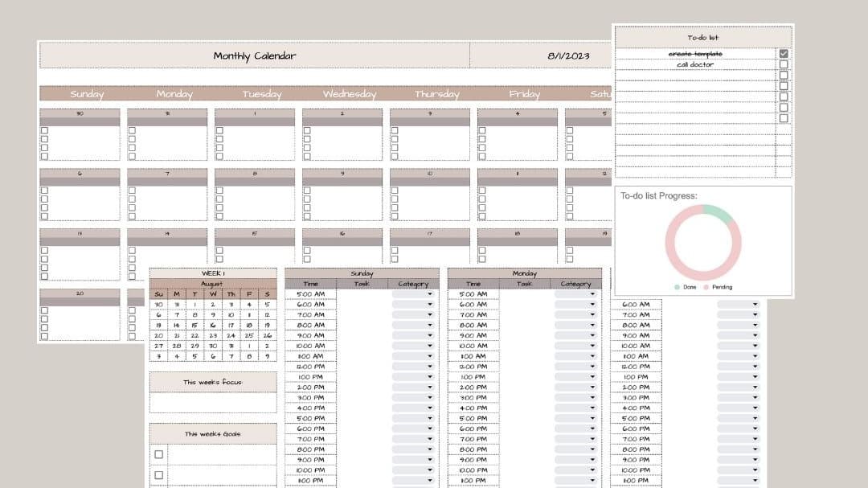Viewport: 868px width, 488px height.
Task: Select 'Th' weekday label in mini calendar
Action: [x=231, y=294]
